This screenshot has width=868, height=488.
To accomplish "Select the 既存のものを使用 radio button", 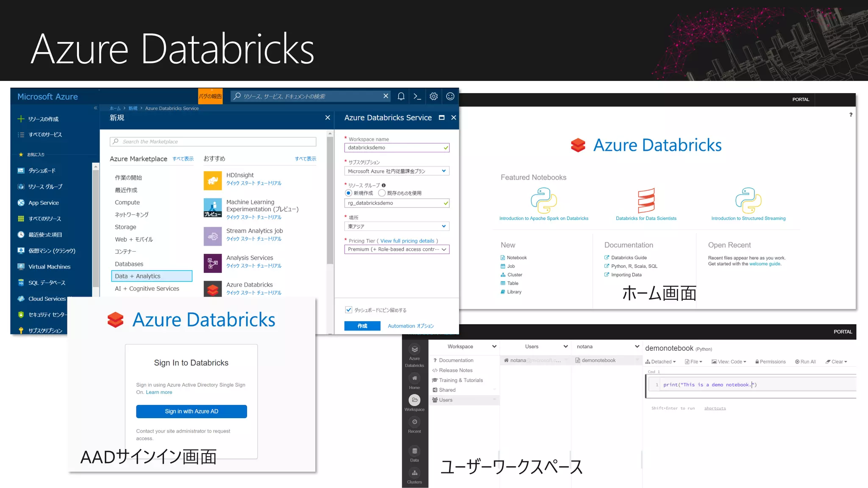I will click(x=382, y=193).
